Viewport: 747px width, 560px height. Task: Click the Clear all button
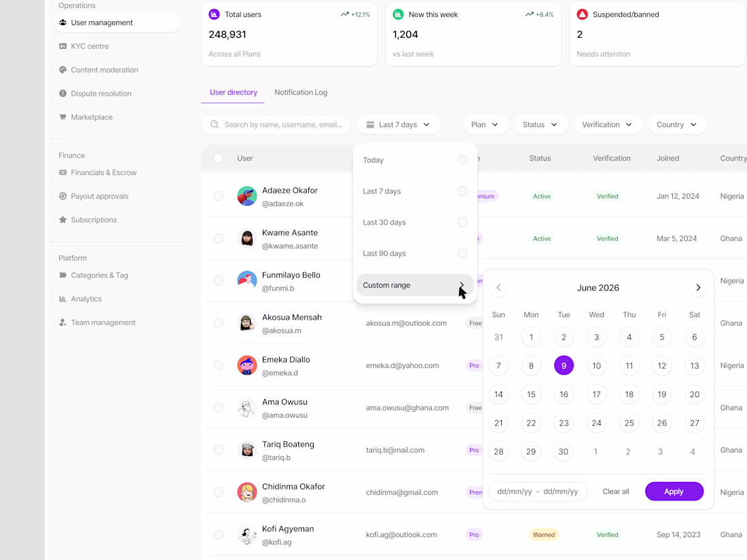pyautogui.click(x=615, y=491)
